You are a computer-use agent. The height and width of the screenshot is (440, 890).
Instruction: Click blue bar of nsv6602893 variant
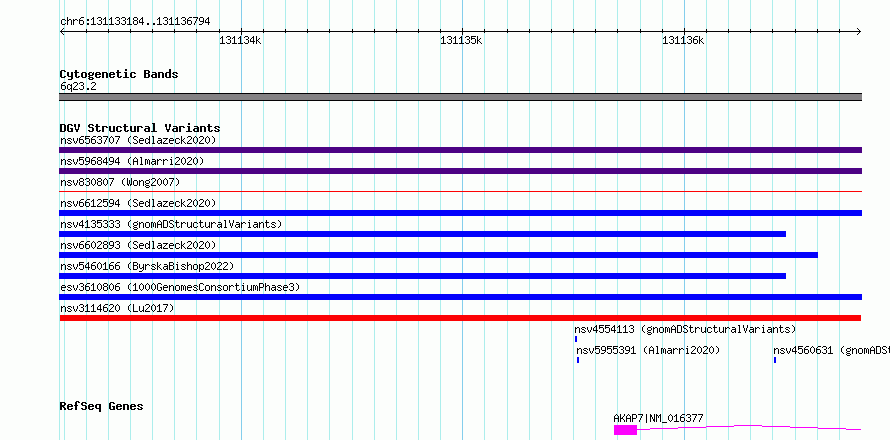click(438, 255)
